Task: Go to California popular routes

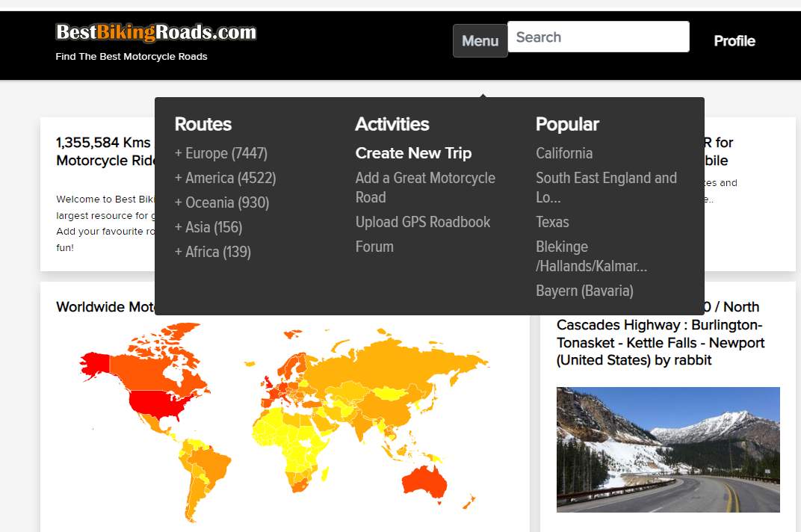Action: click(x=564, y=153)
